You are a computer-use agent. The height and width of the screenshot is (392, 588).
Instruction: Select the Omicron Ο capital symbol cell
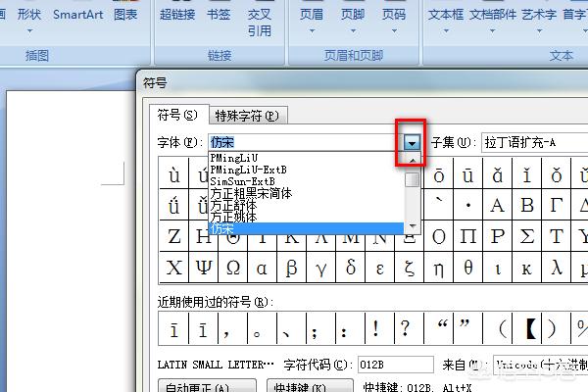coord(439,236)
